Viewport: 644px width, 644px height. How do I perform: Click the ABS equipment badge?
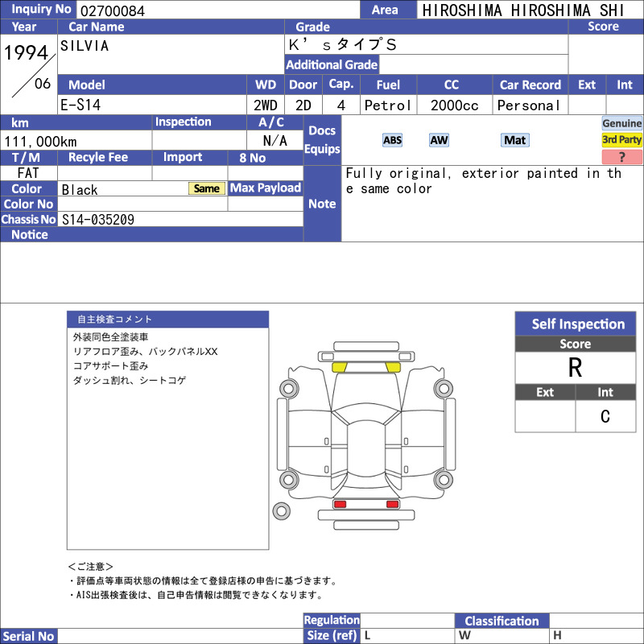(392, 140)
